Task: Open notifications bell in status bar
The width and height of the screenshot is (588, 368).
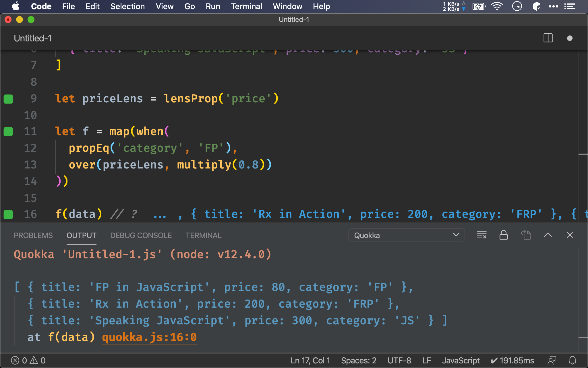Action: coord(572,361)
